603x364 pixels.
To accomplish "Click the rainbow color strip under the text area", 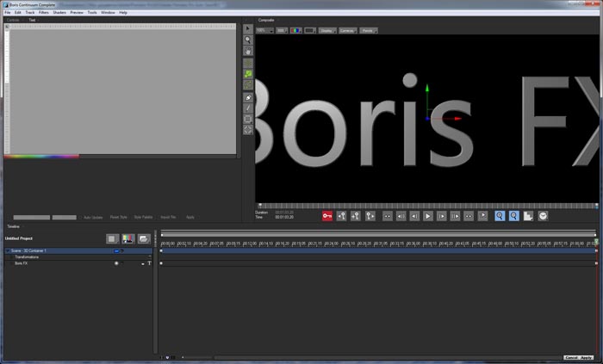I will (x=41, y=157).
